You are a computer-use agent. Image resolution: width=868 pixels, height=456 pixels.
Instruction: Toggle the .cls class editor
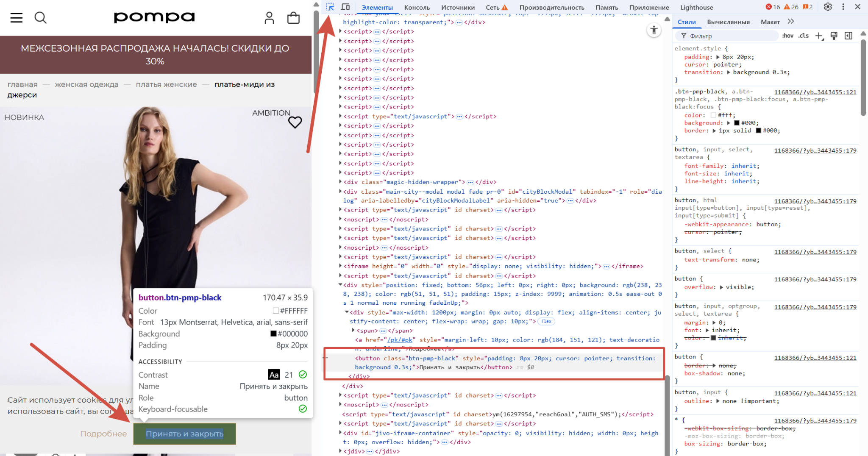(804, 36)
